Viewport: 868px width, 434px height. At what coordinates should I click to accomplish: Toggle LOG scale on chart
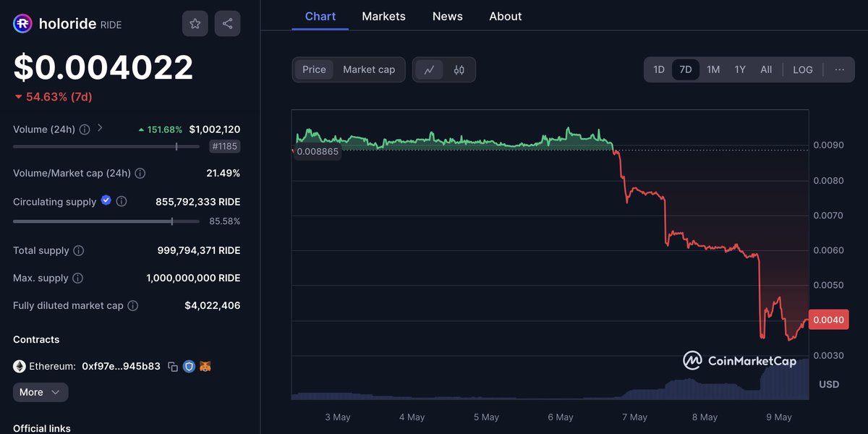click(x=803, y=69)
